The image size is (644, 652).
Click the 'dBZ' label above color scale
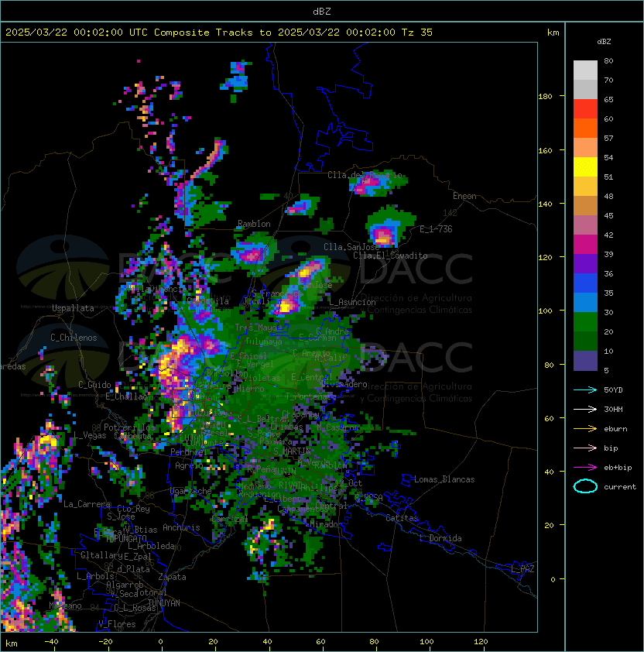coord(604,42)
